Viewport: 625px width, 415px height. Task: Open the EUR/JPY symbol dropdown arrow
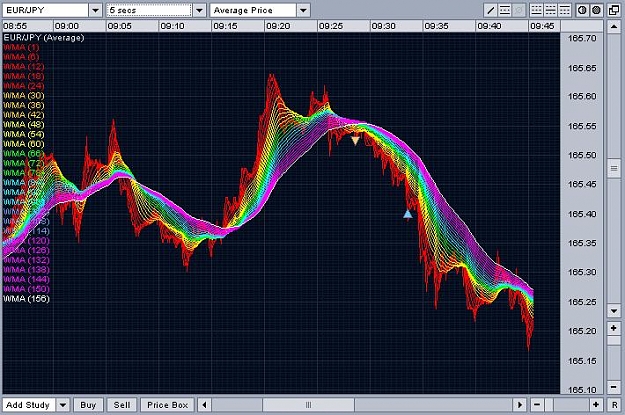pyautogui.click(x=95, y=10)
